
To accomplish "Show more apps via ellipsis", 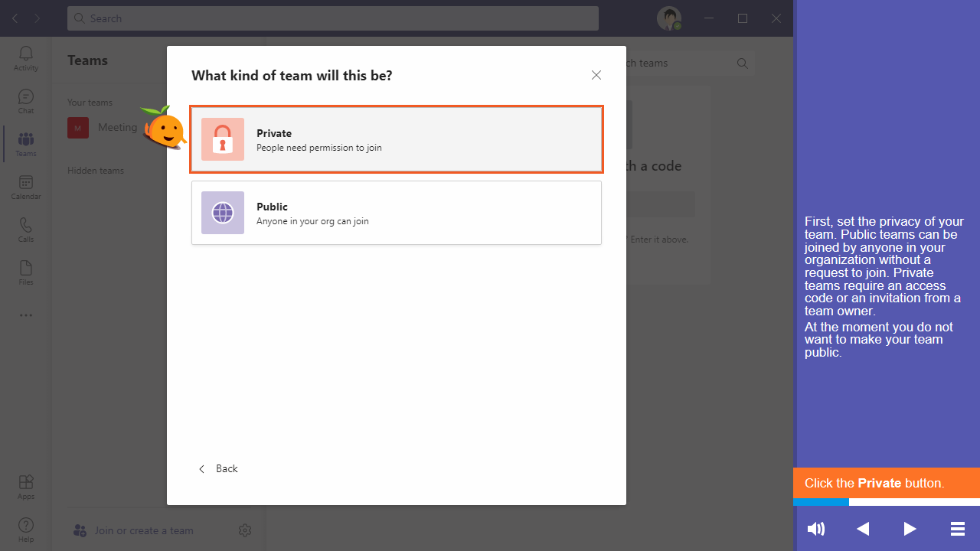I will (26, 315).
